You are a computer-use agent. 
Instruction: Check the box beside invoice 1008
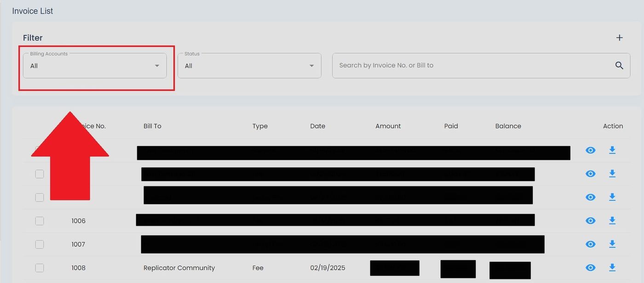pyautogui.click(x=40, y=268)
